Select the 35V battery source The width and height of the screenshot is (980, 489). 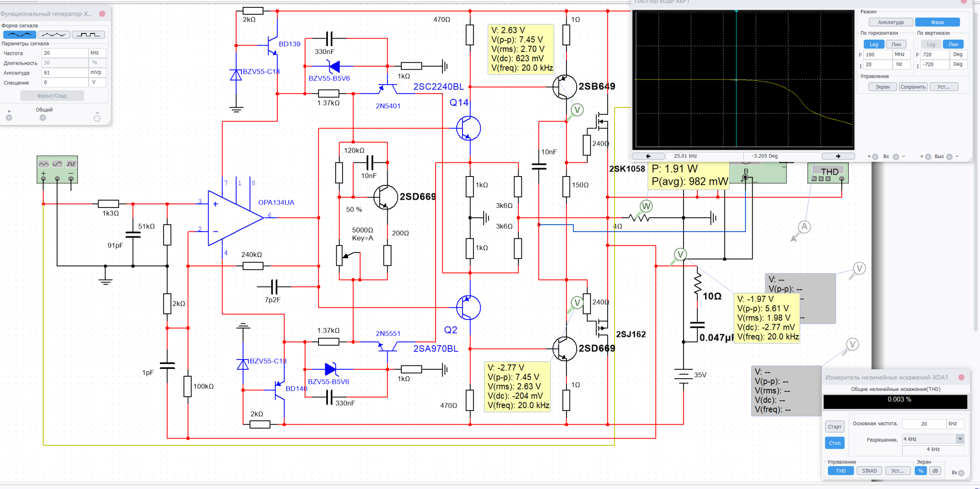pos(684,375)
